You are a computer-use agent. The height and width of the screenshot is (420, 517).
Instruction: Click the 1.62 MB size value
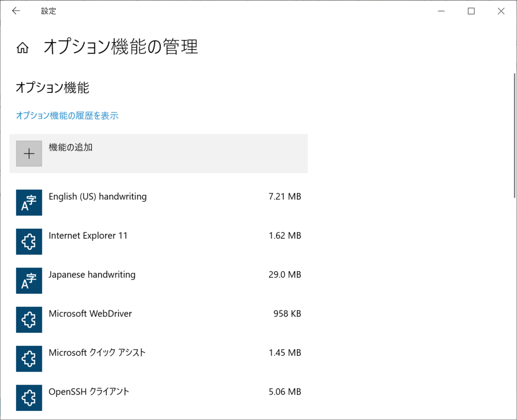pos(285,235)
